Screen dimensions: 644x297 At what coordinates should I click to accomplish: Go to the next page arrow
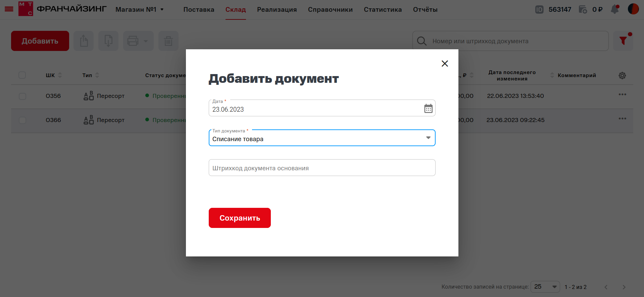click(x=624, y=287)
